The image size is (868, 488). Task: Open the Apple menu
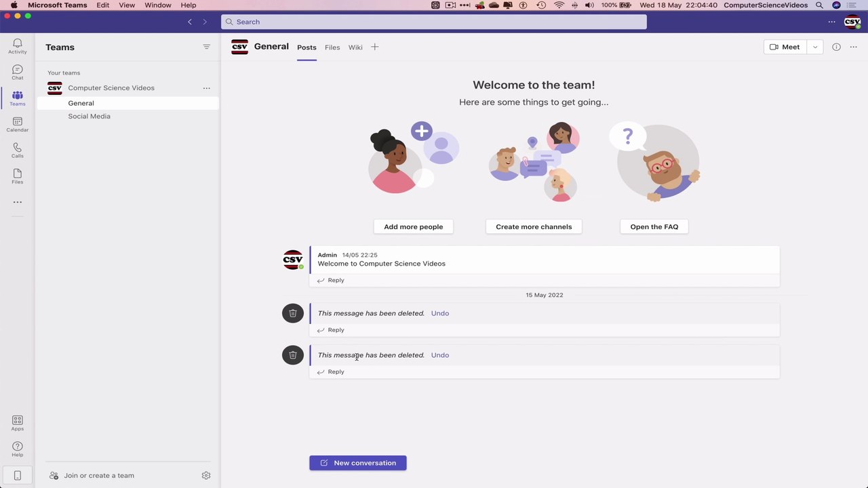click(14, 5)
